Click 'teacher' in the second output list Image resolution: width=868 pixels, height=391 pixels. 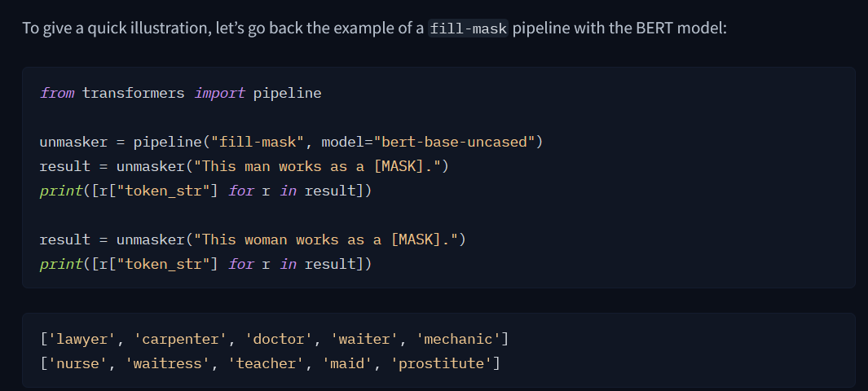(265, 362)
